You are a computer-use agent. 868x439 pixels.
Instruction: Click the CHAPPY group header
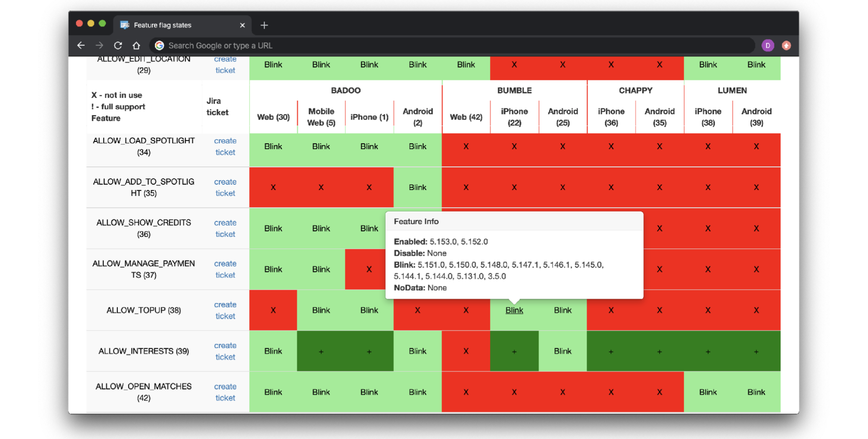(x=635, y=90)
